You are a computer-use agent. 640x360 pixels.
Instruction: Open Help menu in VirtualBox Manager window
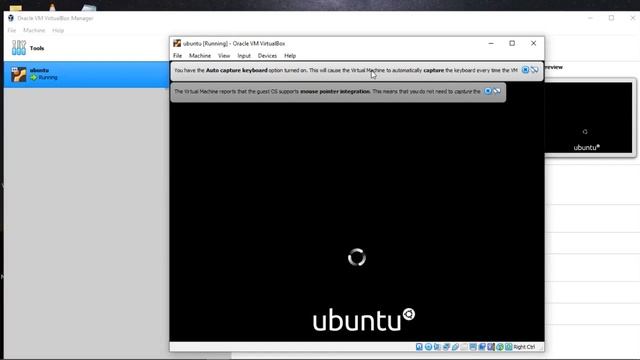click(58, 30)
